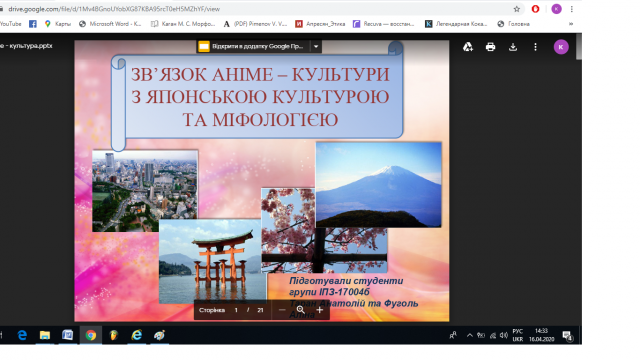This screenshot has width=640, height=360.
Task: Click the page number field
Action: [x=236, y=310]
